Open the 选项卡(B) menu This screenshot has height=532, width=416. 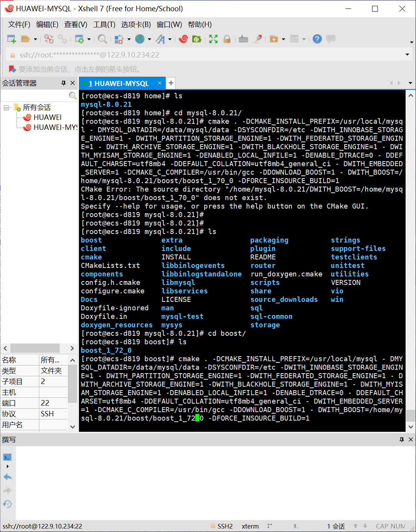(136, 25)
